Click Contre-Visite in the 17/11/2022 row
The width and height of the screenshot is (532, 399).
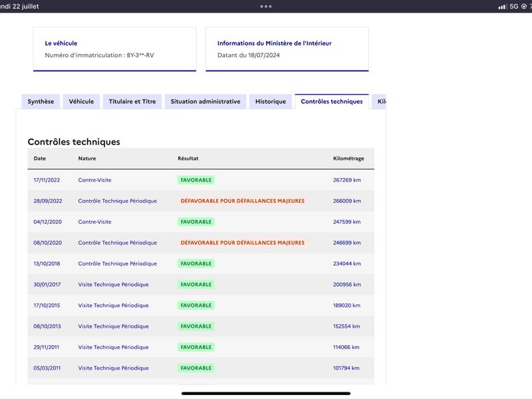coord(94,180)
